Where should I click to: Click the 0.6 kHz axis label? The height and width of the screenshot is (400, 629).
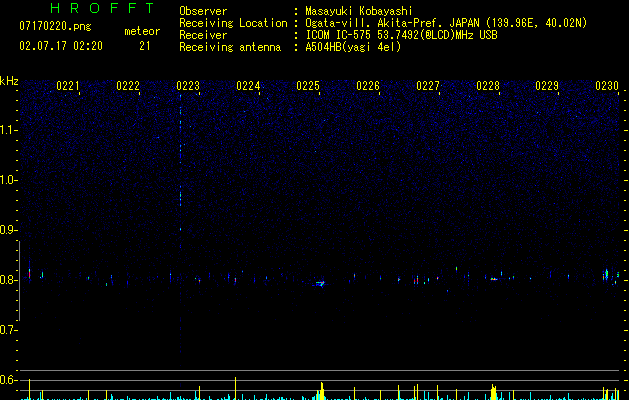[x=9, y=380]
